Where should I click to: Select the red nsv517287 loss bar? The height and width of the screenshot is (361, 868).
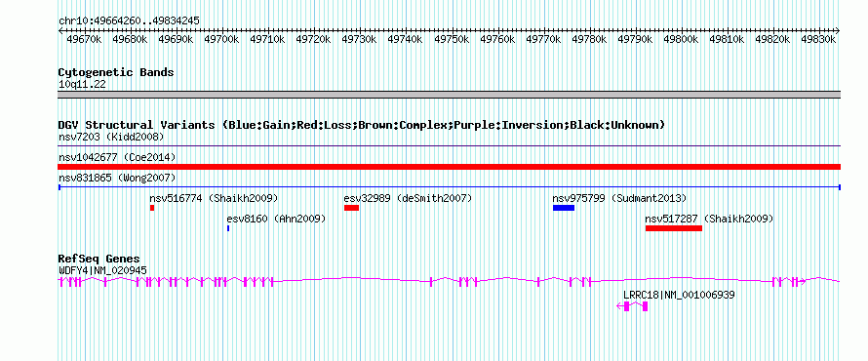(x=674, y=228)
